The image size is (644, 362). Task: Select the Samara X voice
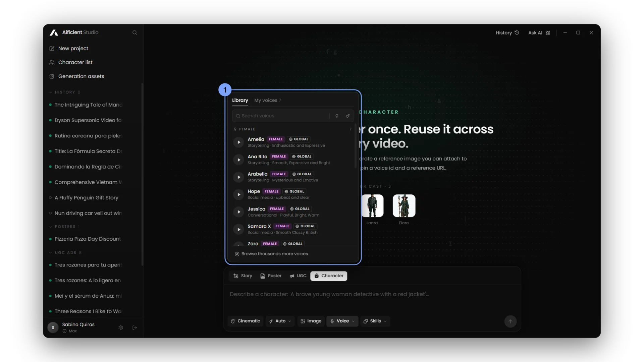coord(292,230)
